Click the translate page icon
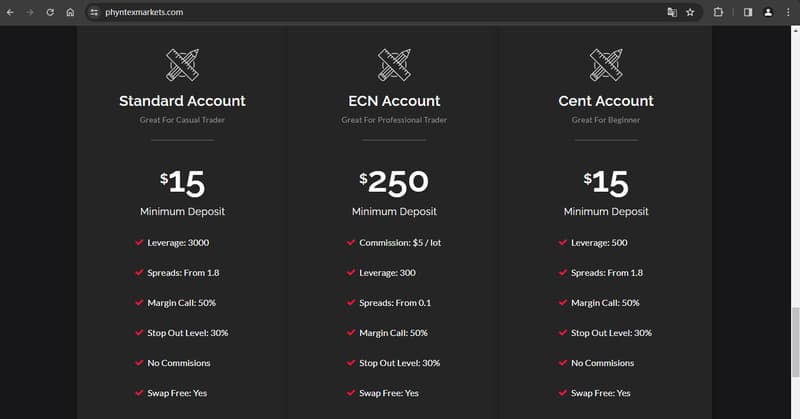This screenshot has width=800, height=419. 672,12
